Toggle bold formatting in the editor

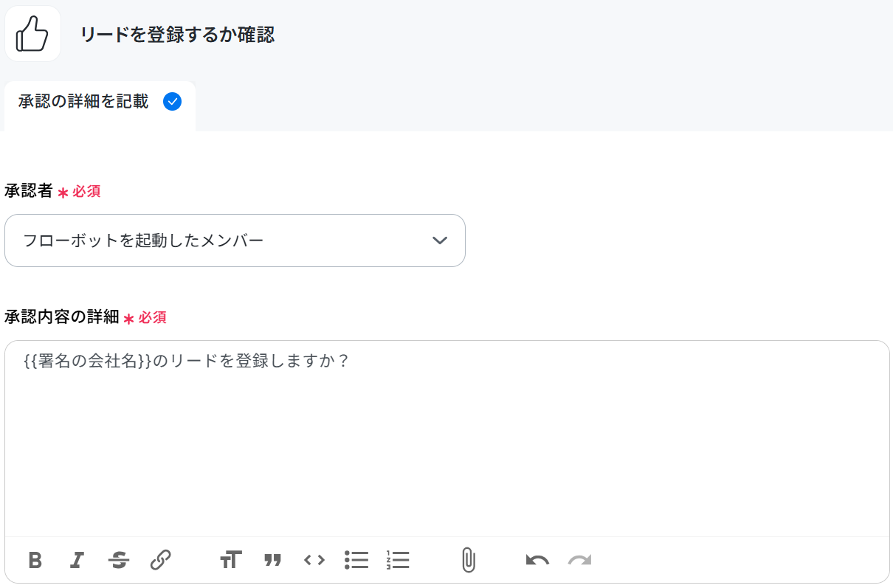35,561
